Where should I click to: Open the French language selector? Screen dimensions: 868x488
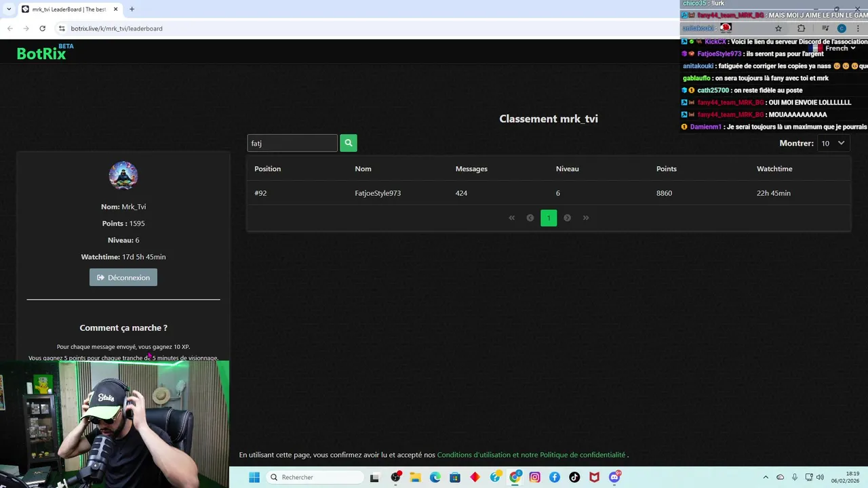[x=835, y=48]
